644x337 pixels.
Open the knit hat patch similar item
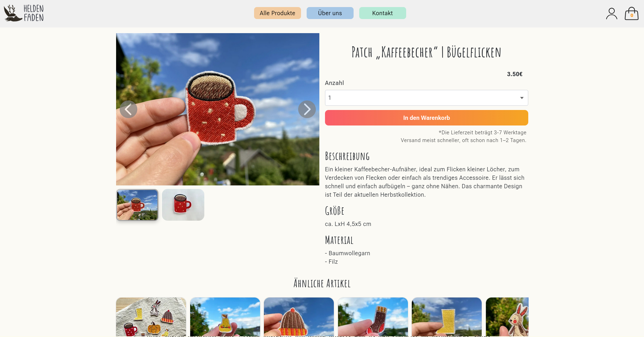[x=299, y=317]
